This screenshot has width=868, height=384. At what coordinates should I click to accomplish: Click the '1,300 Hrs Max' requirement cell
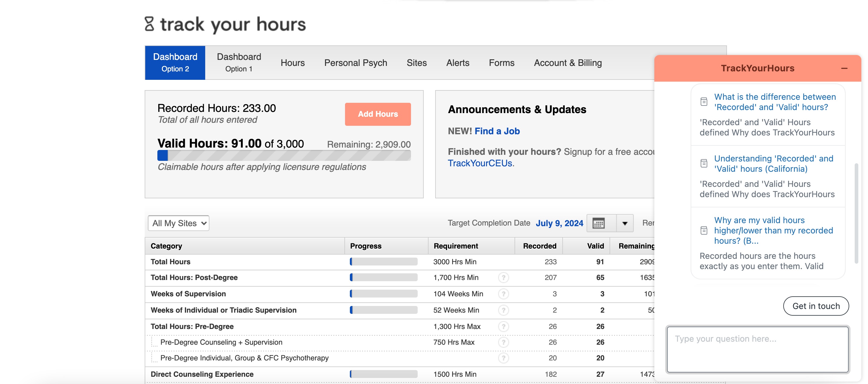click(x=457, y=327)
